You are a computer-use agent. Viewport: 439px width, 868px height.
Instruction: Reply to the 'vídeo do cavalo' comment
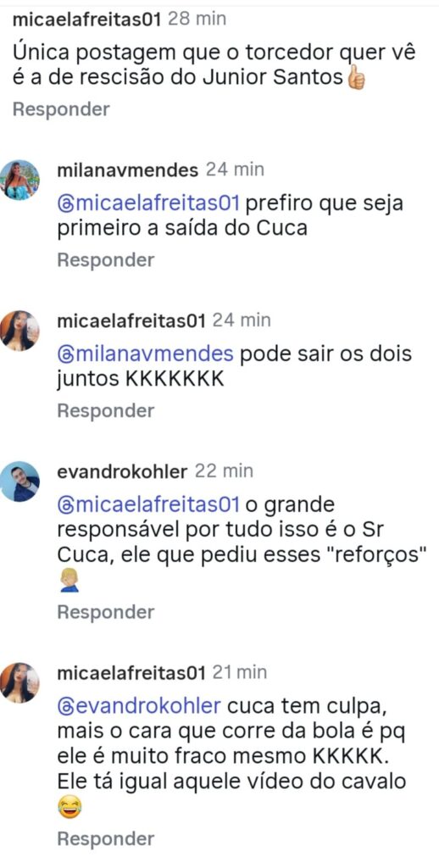tap(106, 839)
